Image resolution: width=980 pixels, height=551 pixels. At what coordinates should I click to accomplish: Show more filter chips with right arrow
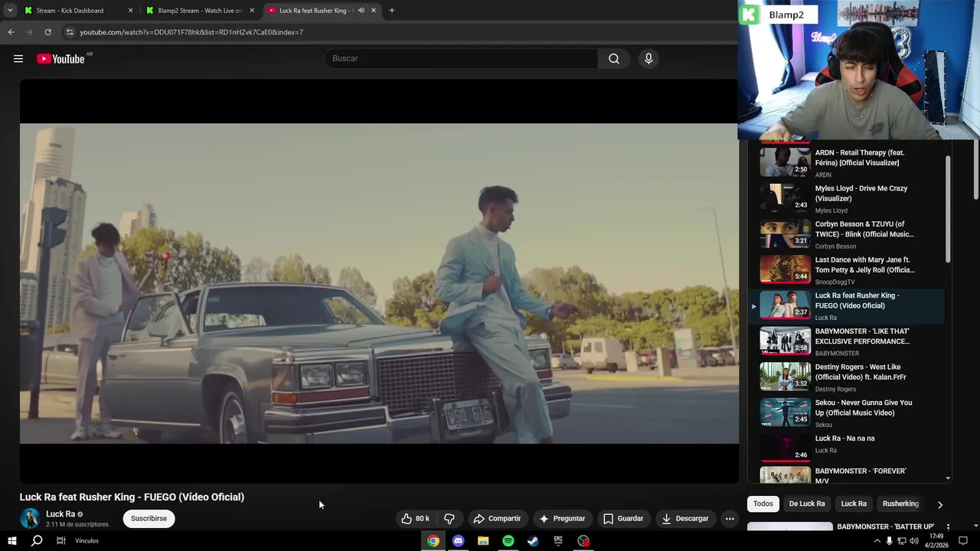click(x=940, y=504)
